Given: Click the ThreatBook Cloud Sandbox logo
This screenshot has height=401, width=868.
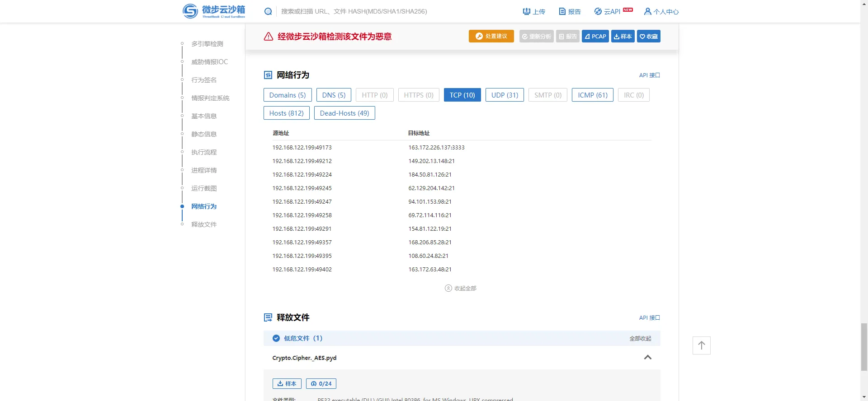Looking at the screenshot, I should [214, 11].
